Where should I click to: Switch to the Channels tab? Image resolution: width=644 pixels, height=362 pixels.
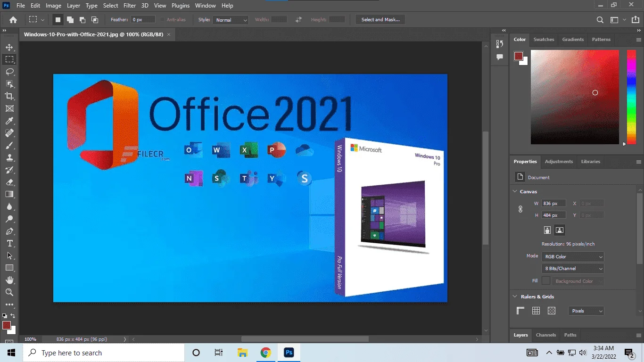coord(546,335)
